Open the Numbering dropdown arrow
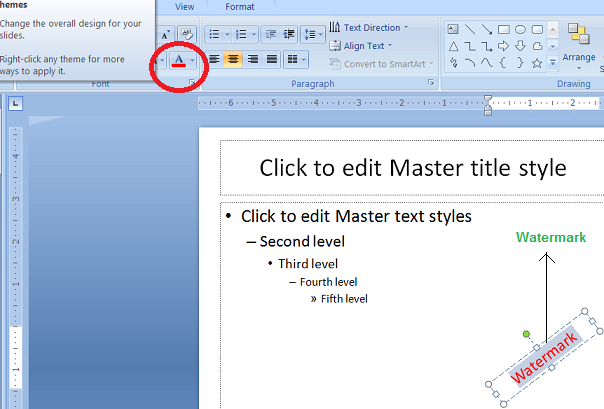This screenshot has width=604, height=409. [x=254, y=34]
